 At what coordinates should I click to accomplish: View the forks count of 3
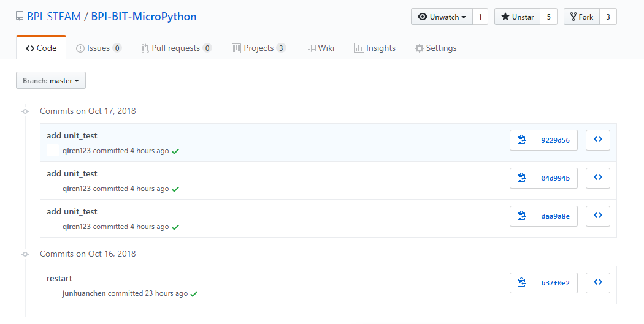608,17
